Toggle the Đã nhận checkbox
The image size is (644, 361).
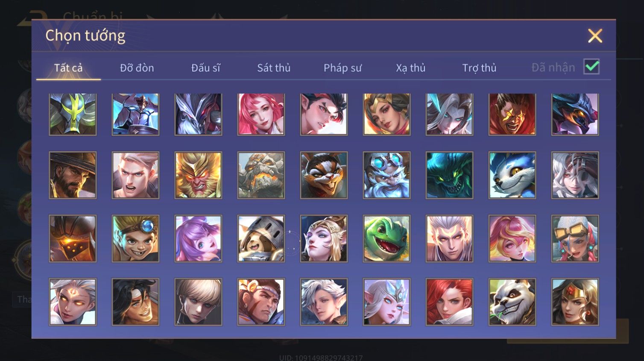click(x=591, y=67)
